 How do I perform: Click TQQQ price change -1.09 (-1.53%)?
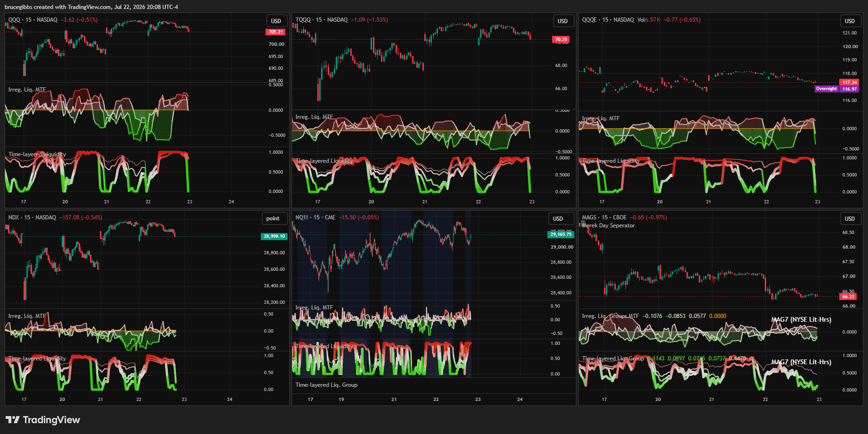tap(370, 20)
